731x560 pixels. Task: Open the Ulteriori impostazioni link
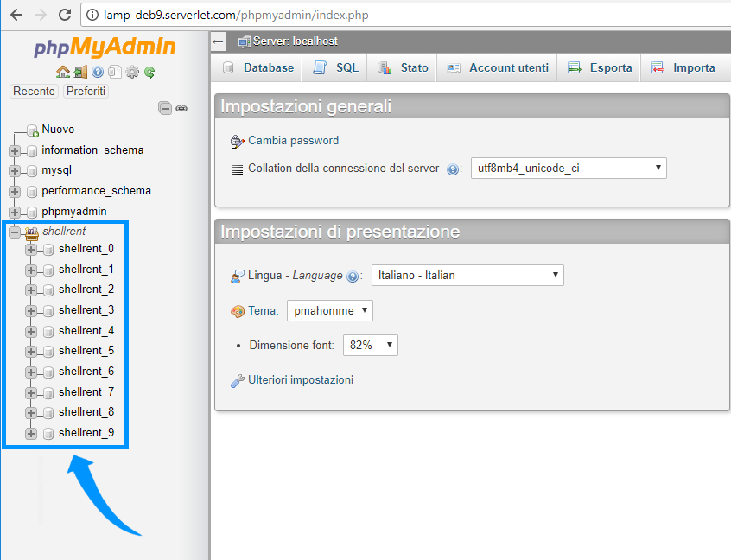tap(301, 380)
